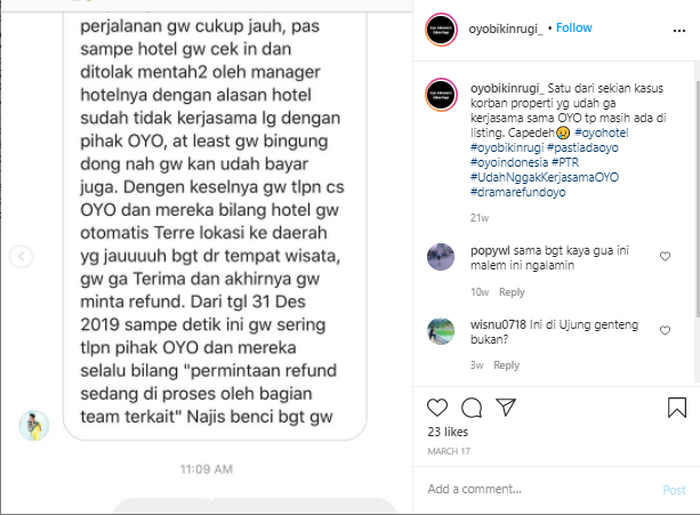Open wisnu0718's profile avatar
Viewport: 700px width, 515px height.
(441, 331)
